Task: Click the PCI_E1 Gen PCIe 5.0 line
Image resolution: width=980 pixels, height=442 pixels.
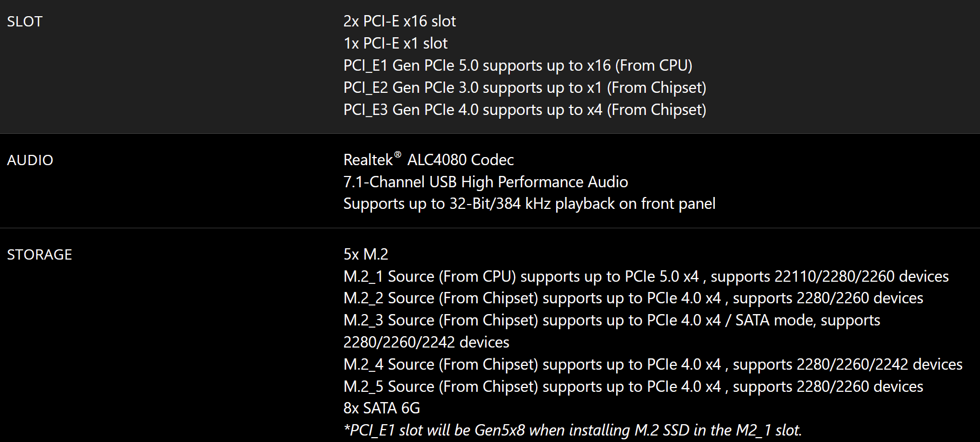Action: coord(517,66)
